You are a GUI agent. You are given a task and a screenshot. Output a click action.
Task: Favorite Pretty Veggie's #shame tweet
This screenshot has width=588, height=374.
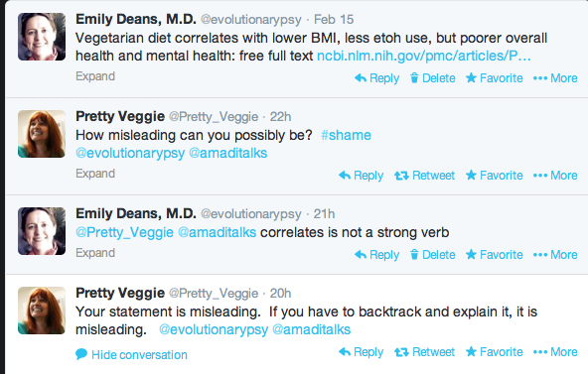pyautogui.click(x=494, y=176)
